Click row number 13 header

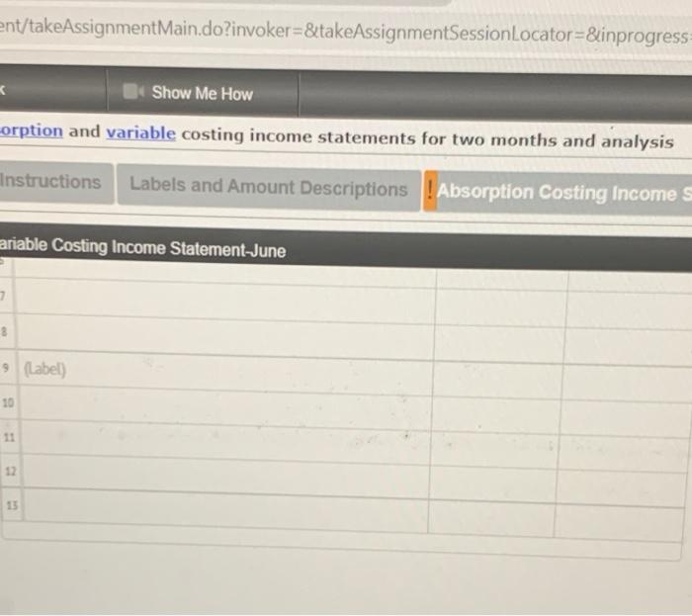pos(12,505)
